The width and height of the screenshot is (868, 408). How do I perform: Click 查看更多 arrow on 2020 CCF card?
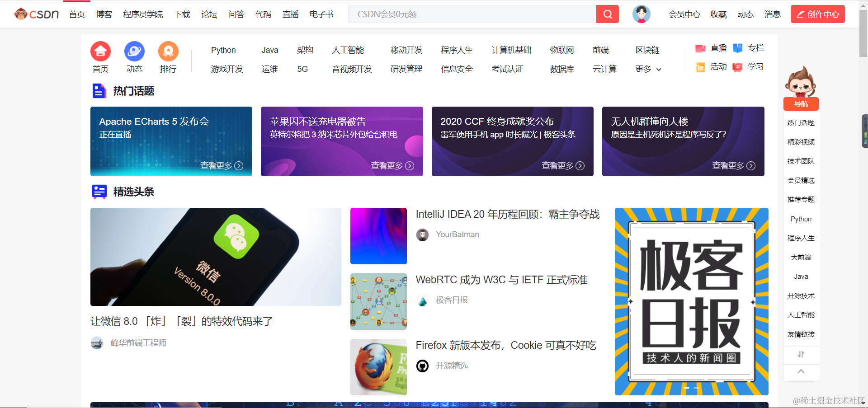pos(580,166)
